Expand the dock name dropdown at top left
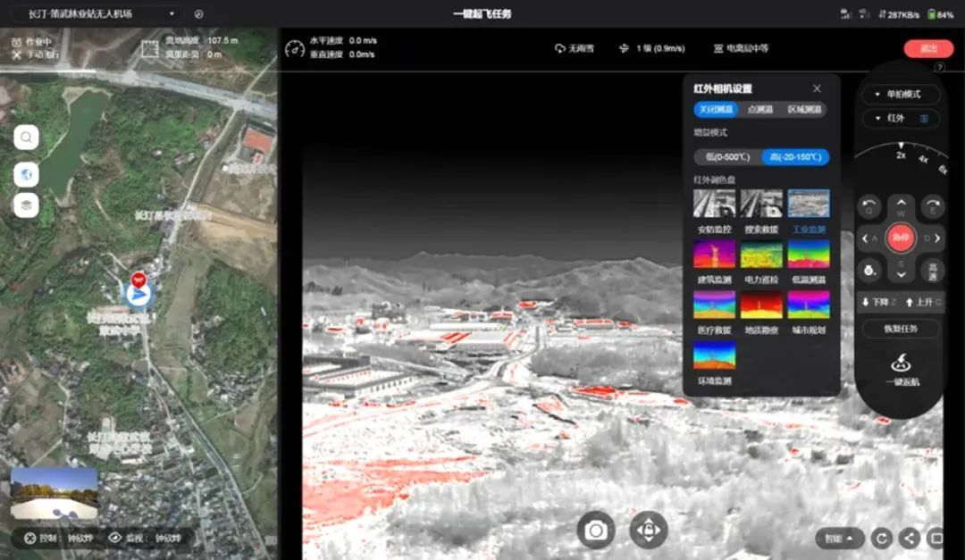Image resolution: width=965 pixels, height=560 pixels. (172, 14)
